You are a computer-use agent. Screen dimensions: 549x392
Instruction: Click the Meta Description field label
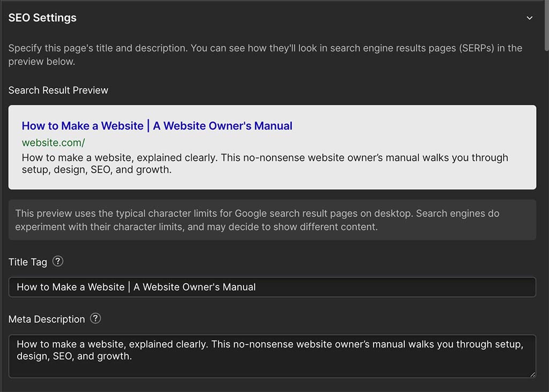point(46,319)
